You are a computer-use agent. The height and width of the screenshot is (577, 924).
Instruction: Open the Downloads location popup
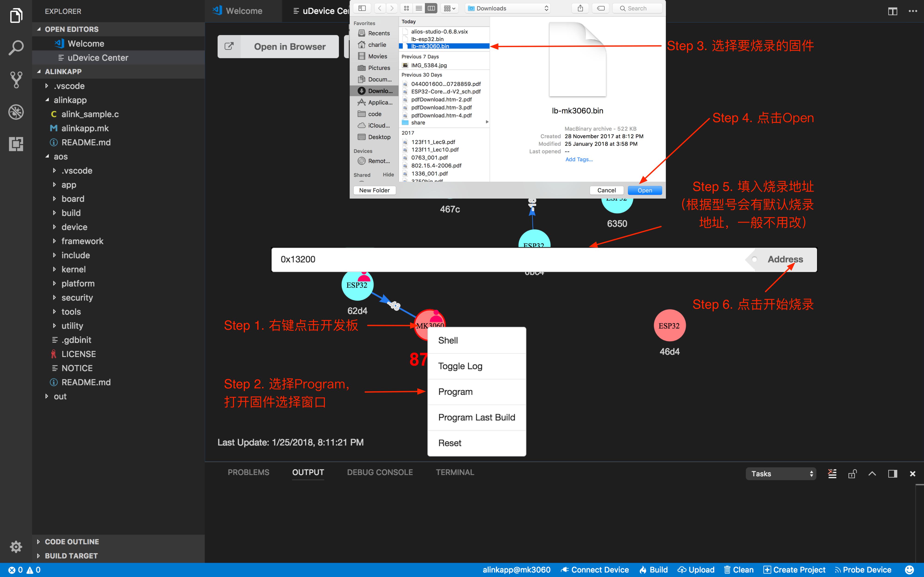(x=508, y=8)
